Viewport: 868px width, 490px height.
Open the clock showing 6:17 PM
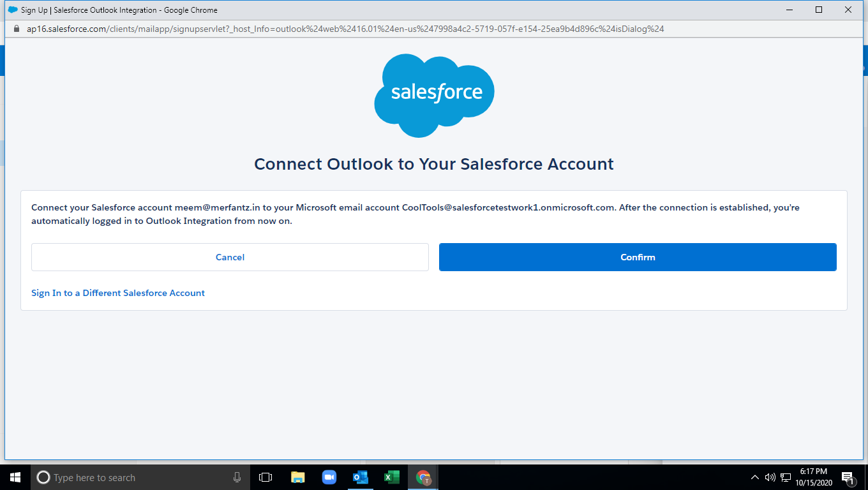tap(813, 477)
